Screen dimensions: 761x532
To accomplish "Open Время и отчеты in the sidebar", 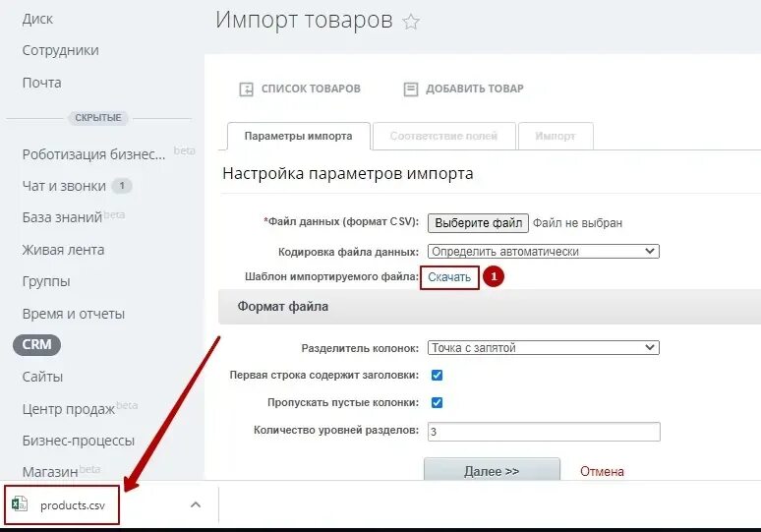I will click(74, 314).
